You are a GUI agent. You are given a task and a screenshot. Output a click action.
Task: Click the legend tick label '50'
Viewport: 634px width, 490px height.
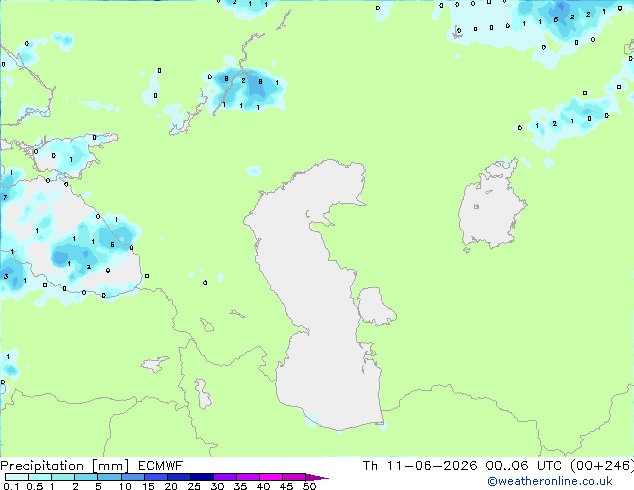tap(309, 486)
